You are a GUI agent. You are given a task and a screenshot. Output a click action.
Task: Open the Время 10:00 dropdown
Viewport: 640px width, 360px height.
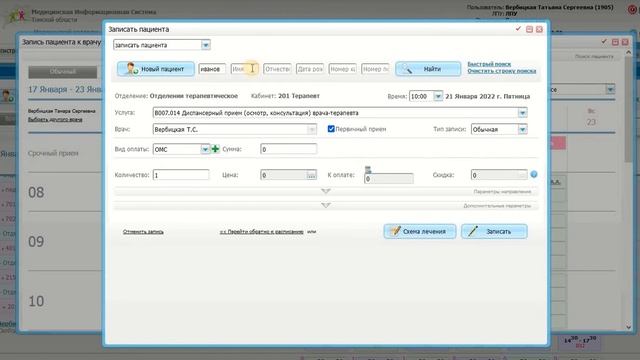pyautogui.click(x=438, y=96)
